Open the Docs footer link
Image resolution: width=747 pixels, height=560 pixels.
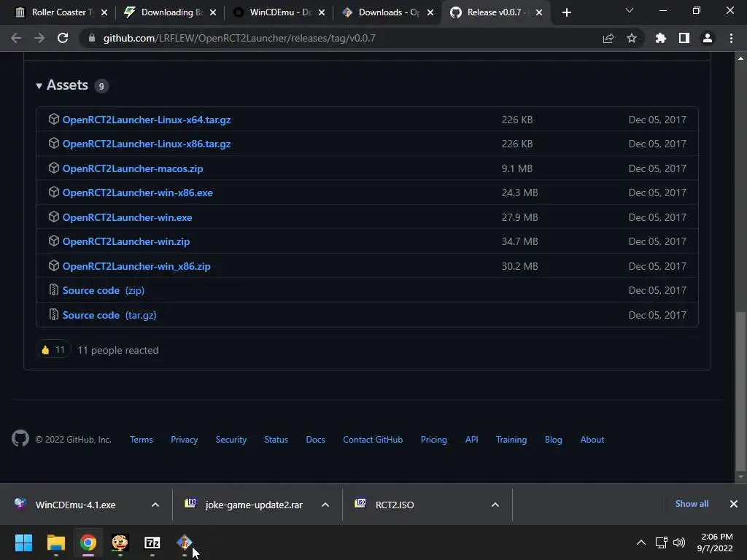(x=315, y=440)
